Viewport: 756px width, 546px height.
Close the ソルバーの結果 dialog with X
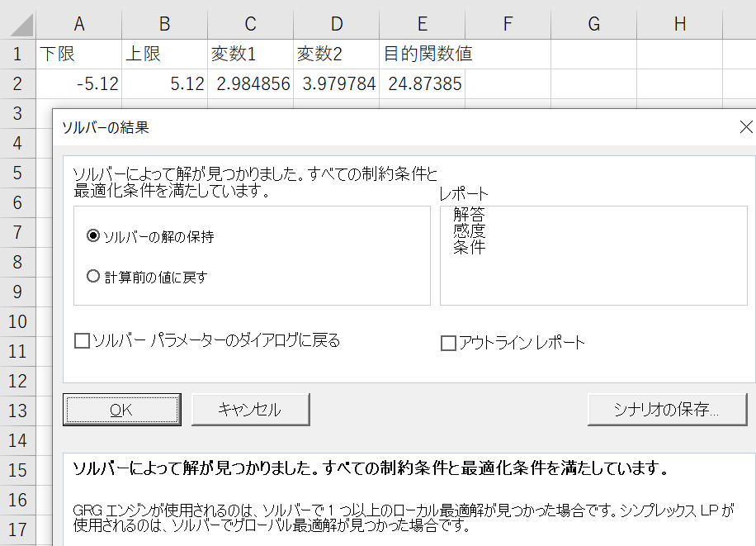click(x=745, y=127)
